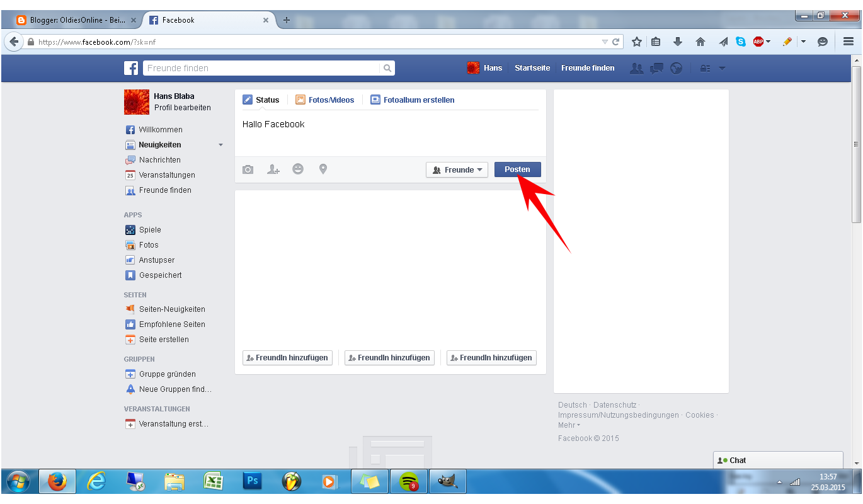Click first FreundIn hinzufügen button

pyautogui.click(x=287, y=358)
